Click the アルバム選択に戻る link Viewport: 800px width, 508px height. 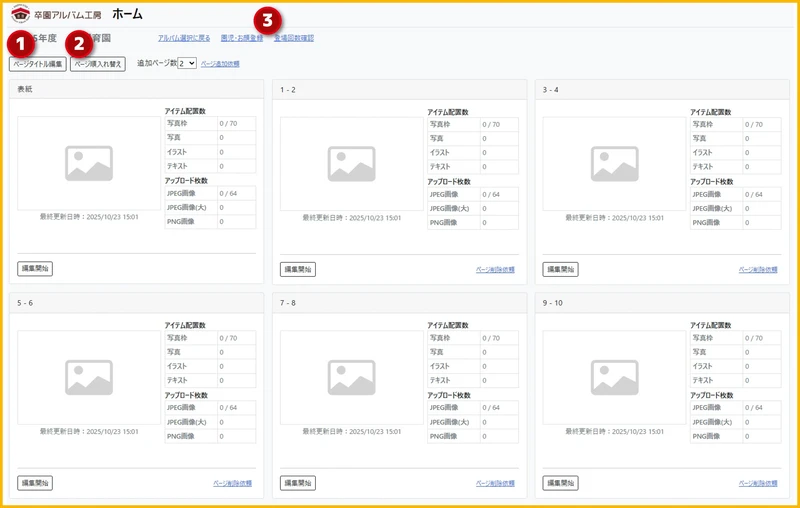tap(184, 38)
